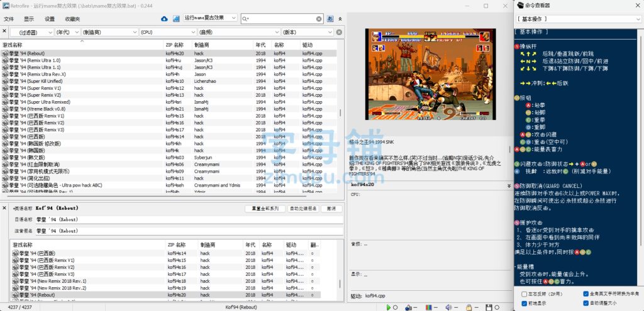Click the floppy disk save icon in status bar

(x=488, y=307)
